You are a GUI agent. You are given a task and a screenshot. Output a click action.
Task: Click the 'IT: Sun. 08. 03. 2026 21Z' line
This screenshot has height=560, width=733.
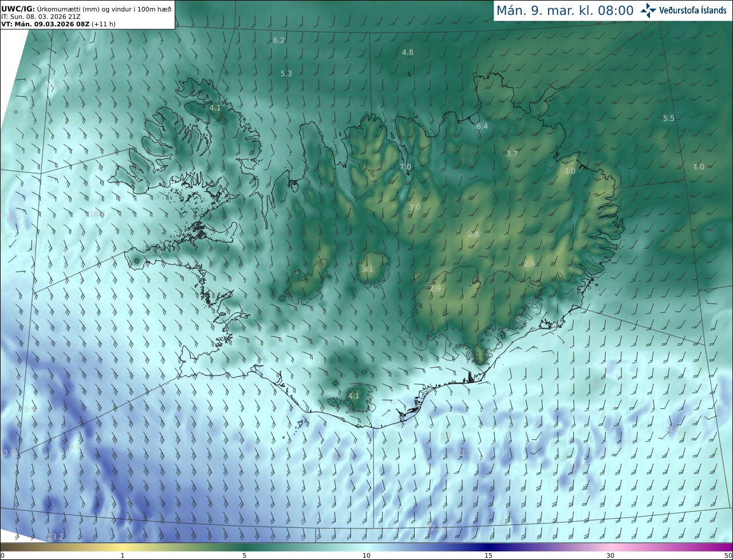[x=41, y=17]
